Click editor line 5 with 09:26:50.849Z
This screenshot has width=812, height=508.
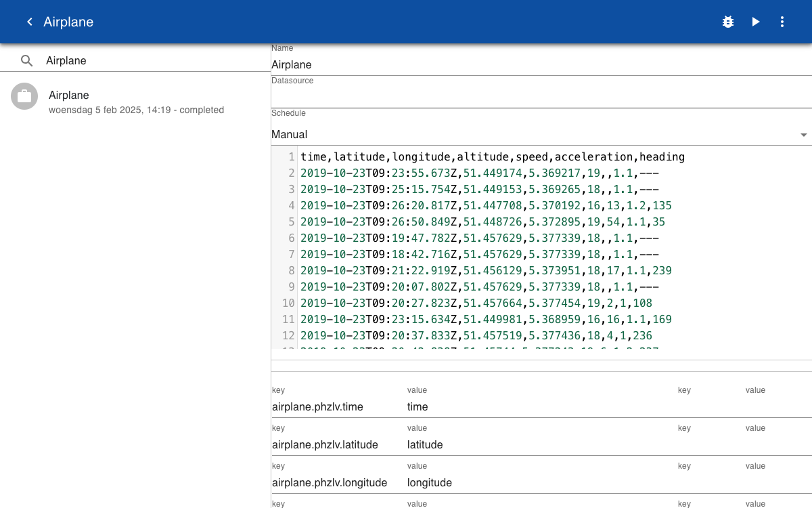tap(483, 222)
